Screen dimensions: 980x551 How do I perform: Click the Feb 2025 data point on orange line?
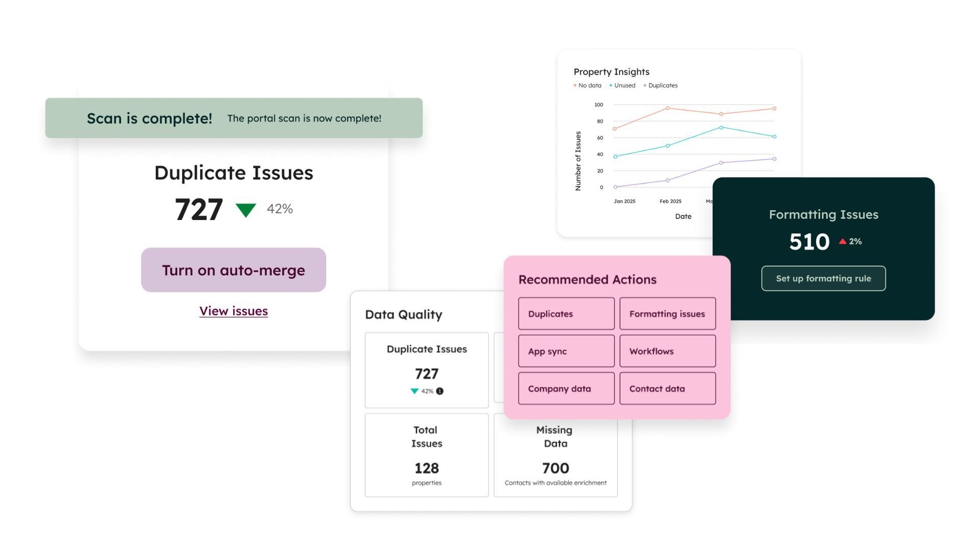[667, 108]
